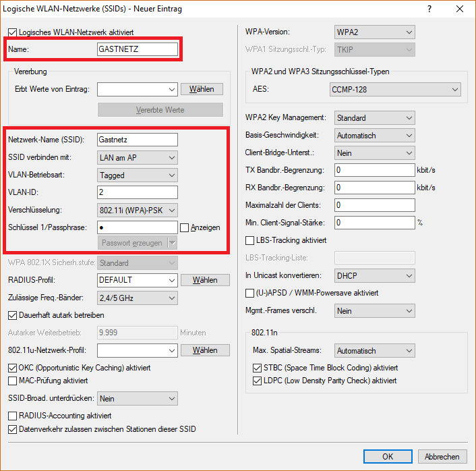Expand the Verschlüsselung dropdown
This screenshot has width=476, height=471.
point(137,210)
